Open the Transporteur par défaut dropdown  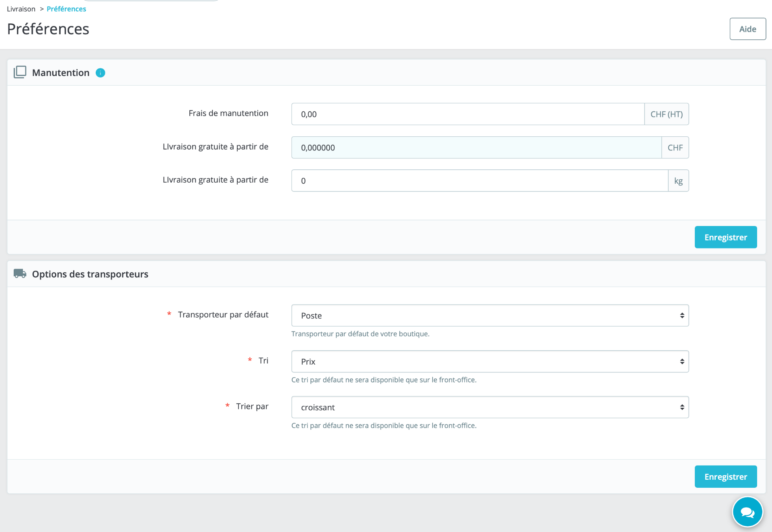click(490, 316)
